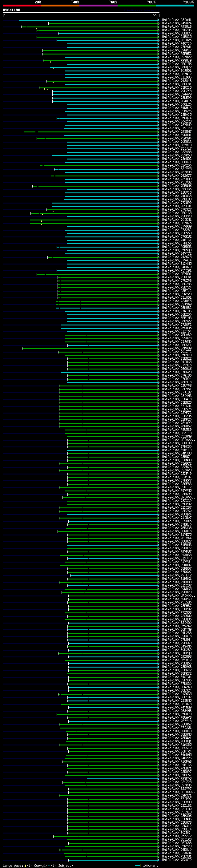Open hit UniRef100_P21725
The image size is (197, 868).
point(176,782)
